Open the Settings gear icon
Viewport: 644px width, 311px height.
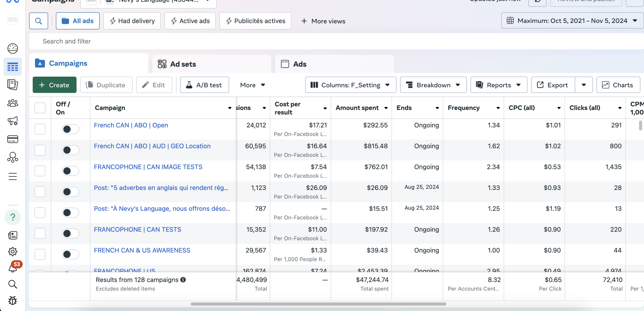pyautogui.click(x=13, y=251)
